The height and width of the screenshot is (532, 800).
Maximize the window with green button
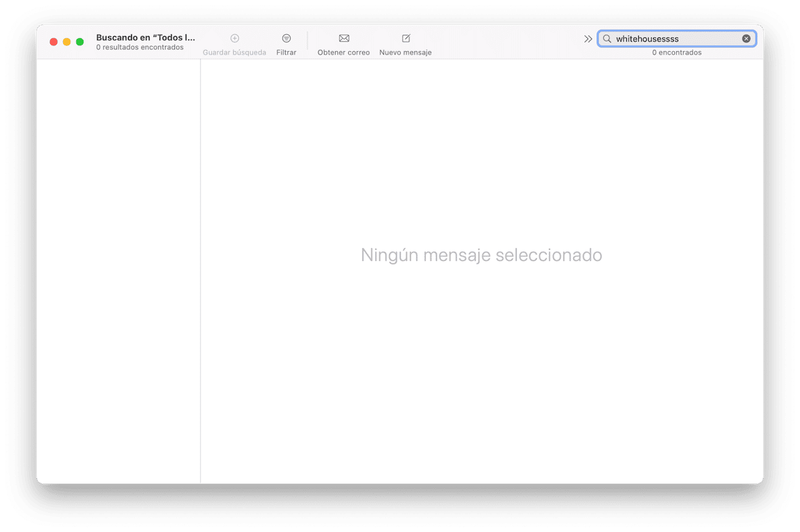tap(80, 42)
